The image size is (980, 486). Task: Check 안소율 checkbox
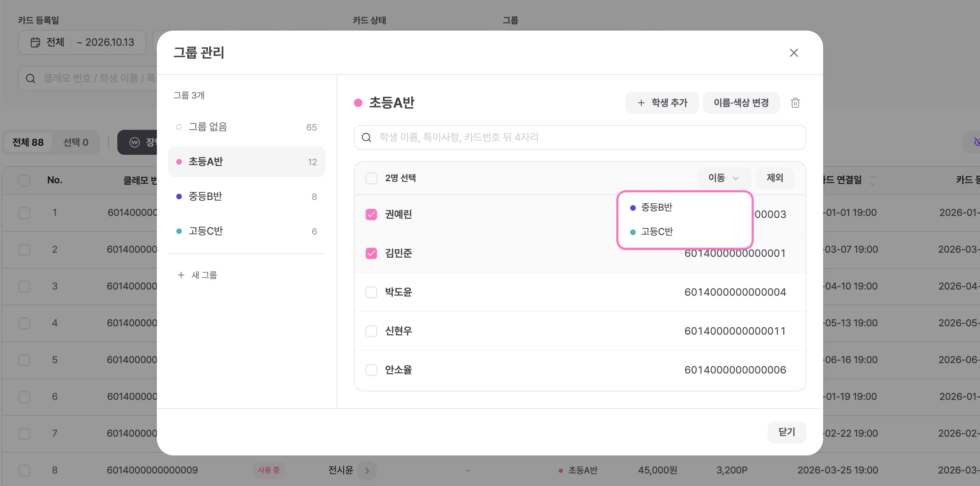pyautogui.click(x=371, y=370)
